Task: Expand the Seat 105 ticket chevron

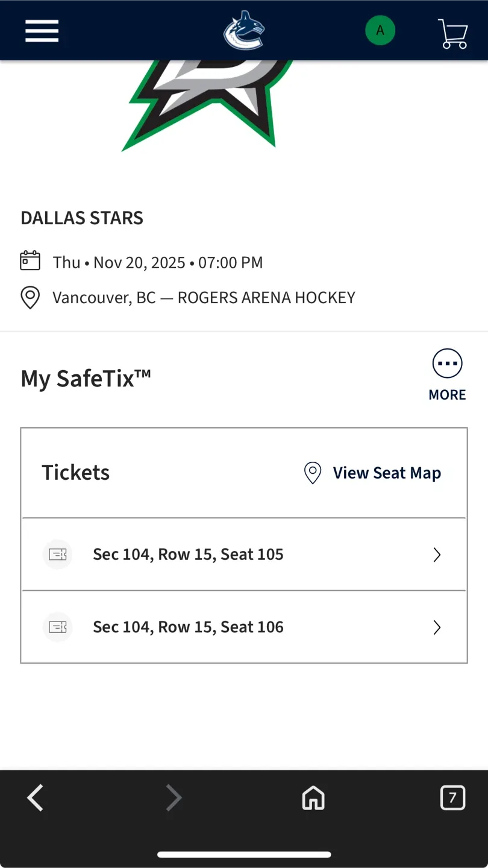Action: [x=437, y=555]
